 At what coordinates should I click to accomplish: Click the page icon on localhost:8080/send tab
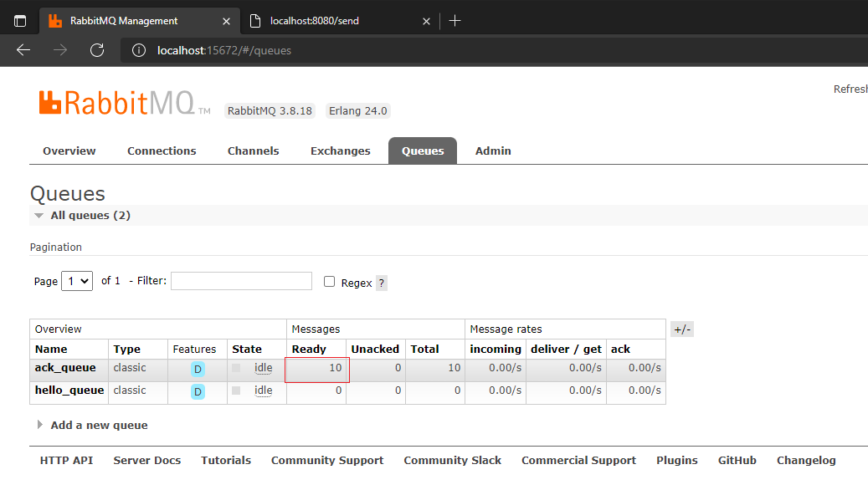(x=255, y=21)
